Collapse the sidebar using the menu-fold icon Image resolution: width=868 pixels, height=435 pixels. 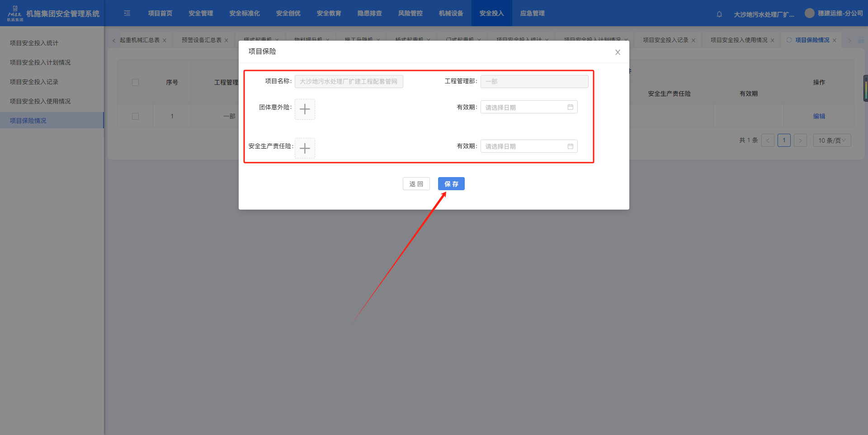(127, 14)
